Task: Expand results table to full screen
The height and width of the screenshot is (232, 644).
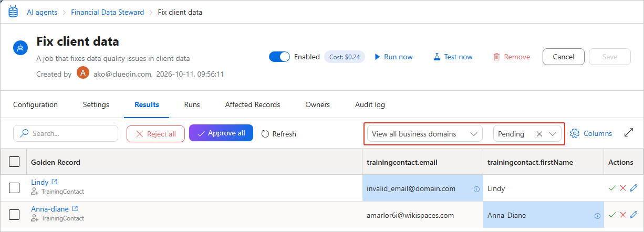Action: click(629, 133)
